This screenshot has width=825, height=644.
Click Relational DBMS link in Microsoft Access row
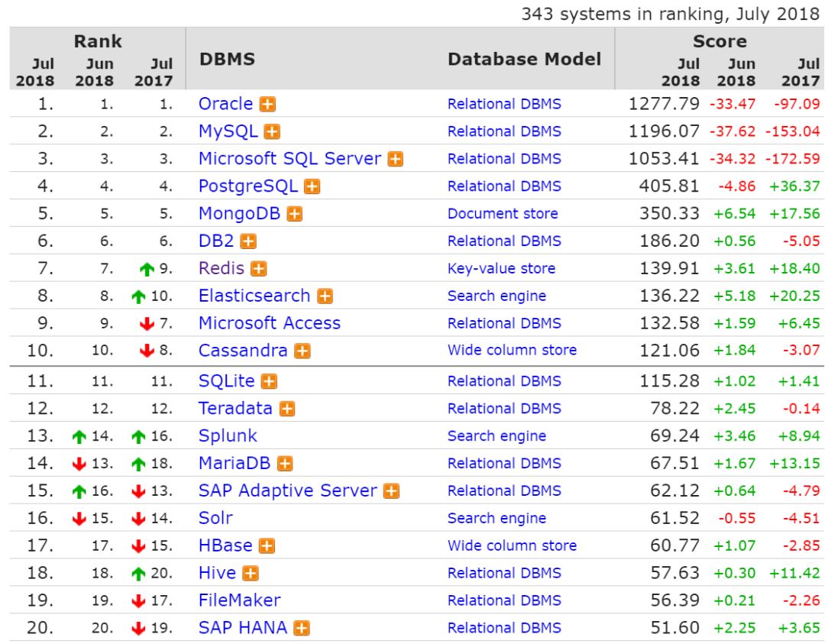pyautogui.click(x=505, y=323)
